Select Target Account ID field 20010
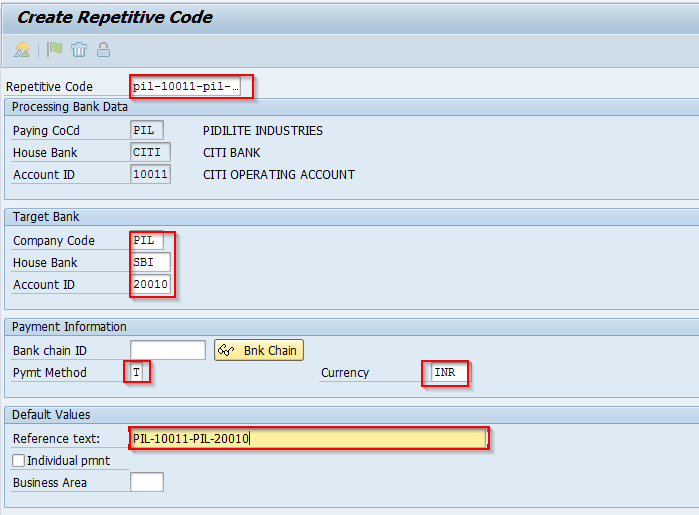 (150, 284)
